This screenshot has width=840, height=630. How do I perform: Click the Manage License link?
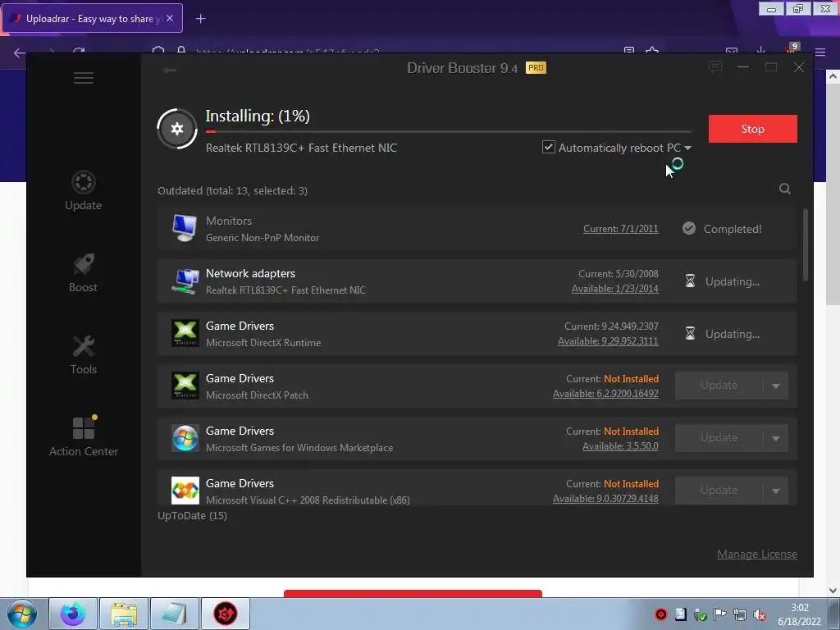[x=757, y=554]
